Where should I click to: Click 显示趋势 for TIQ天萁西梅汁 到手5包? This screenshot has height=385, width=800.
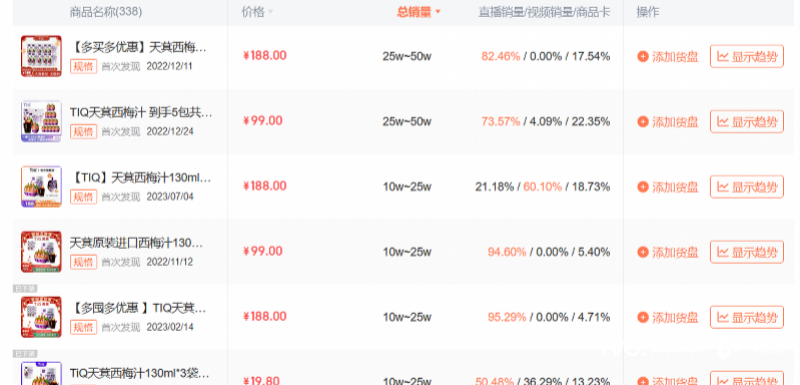pos(747,121)
